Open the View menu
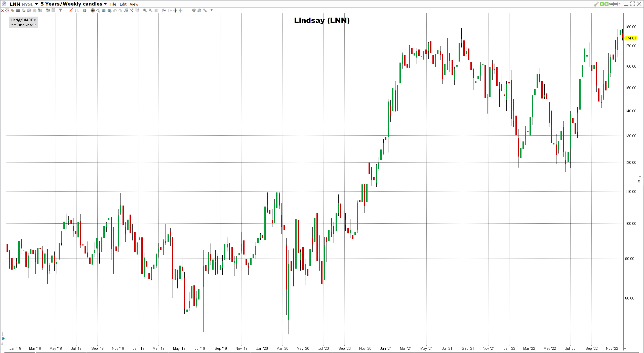 [x=134, y=4]
